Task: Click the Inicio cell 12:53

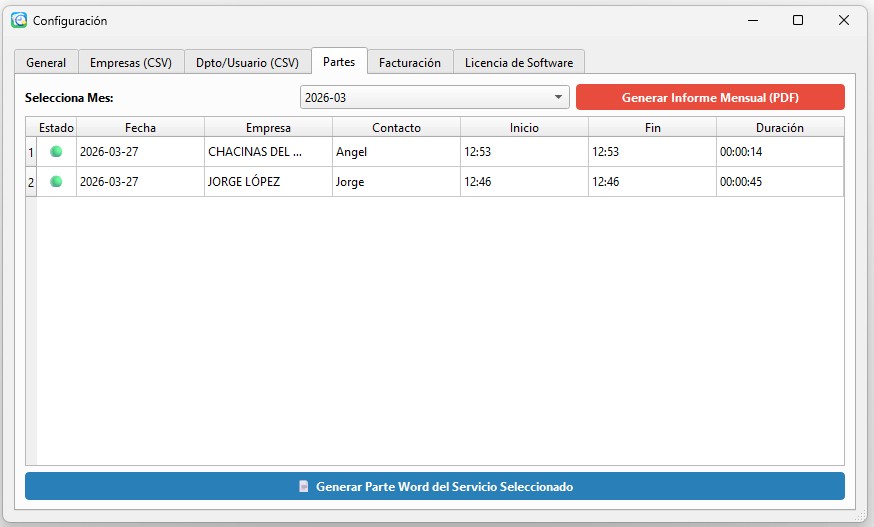Action: click(x=524, y=152)
